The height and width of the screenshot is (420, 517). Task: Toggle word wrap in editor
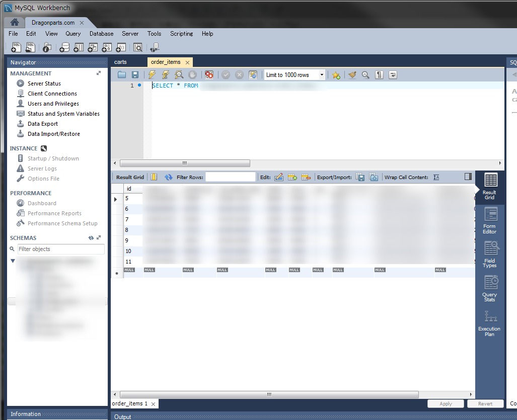(x=393, y=75)
